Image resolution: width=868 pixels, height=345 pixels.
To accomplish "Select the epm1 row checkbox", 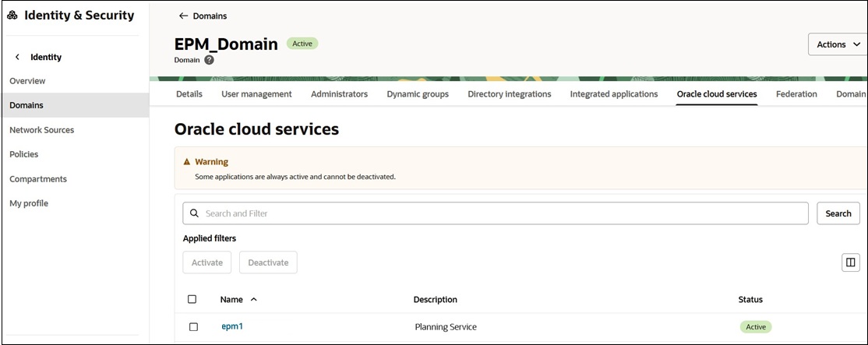I will pyautogui.click(x=193, y=327).
